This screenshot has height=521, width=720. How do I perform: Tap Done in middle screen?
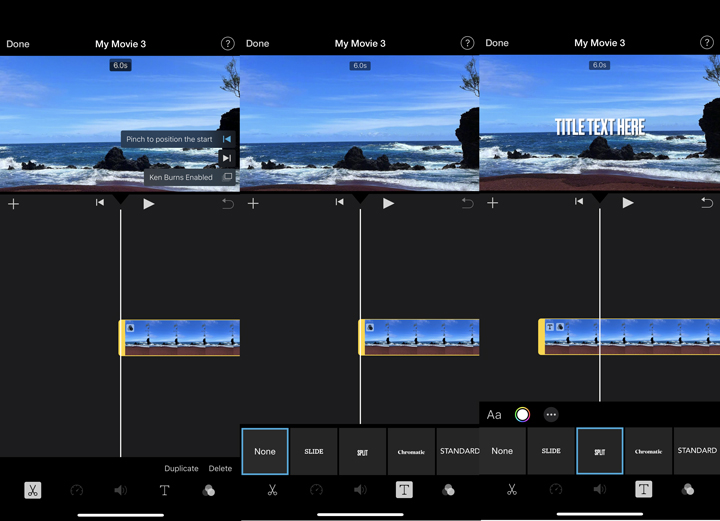(258, 44)
